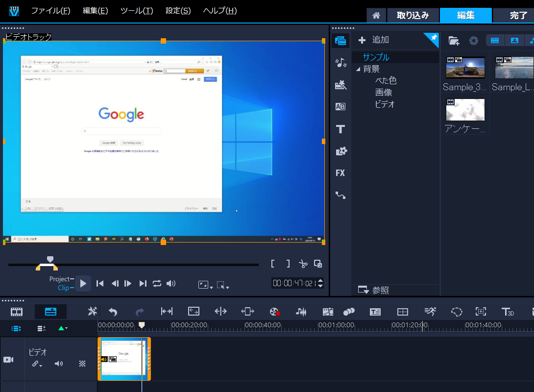Viewport: 534px width, 392px height.
Task: Click the roll tool icon
Action: [x=220, y=311]
